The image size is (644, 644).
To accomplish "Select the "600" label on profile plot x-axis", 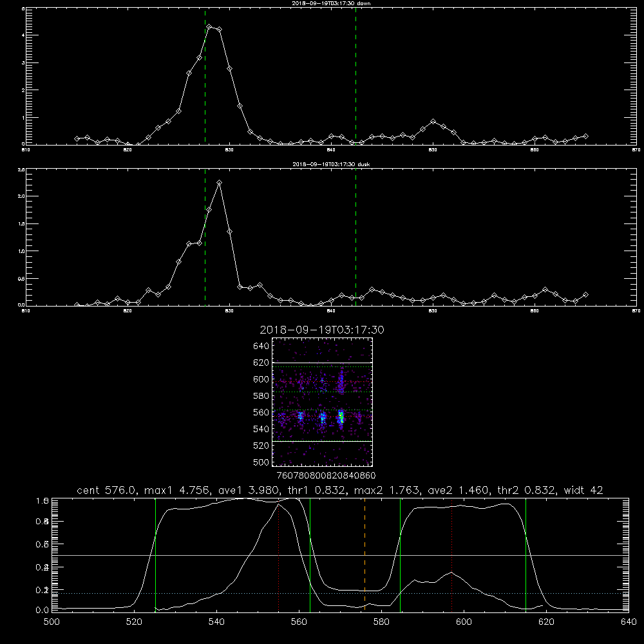I will point(464,622).
